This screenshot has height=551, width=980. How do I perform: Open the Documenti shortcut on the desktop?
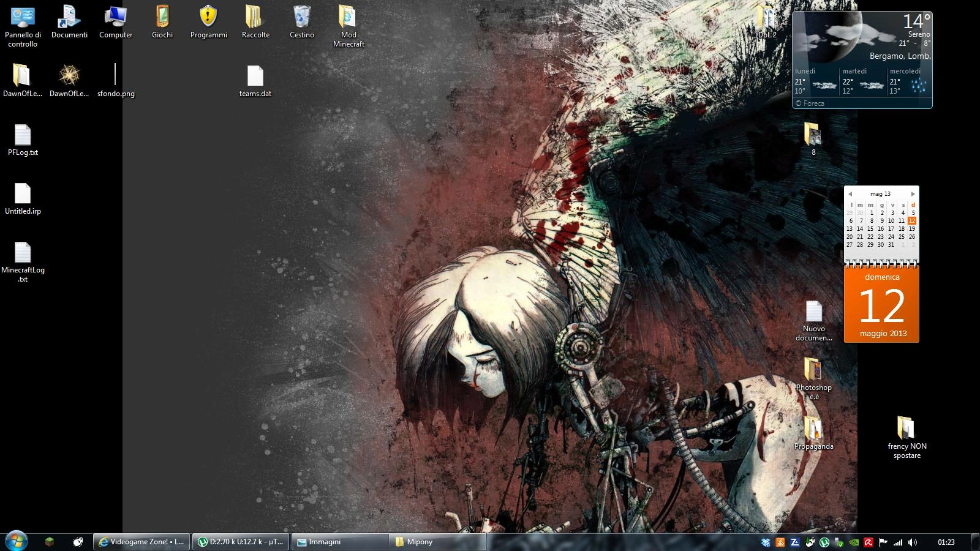[x=69, y=23]
